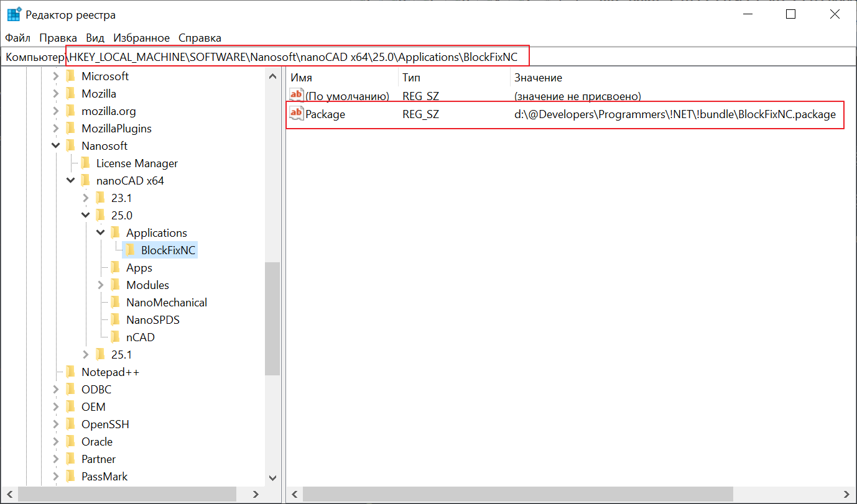Image resolution: width=857 pixels, height=504 pixels.
Task: Expand the Microsoft key
Action: [55, 76]
